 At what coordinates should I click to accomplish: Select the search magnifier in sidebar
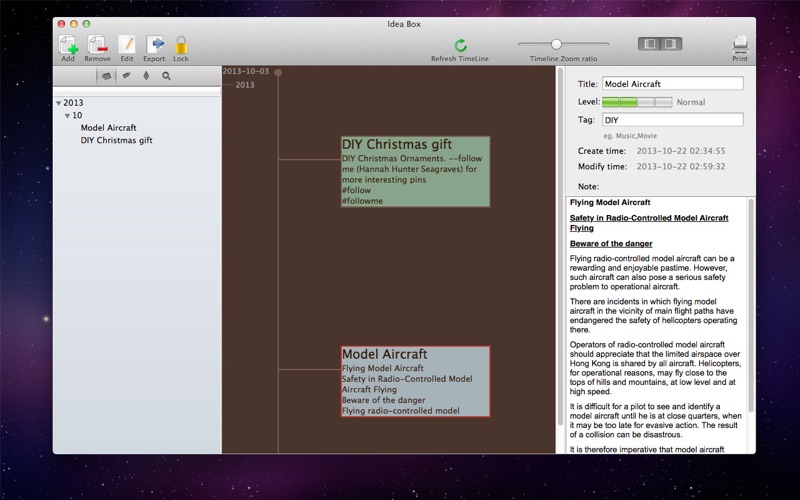tap(166, 76)
